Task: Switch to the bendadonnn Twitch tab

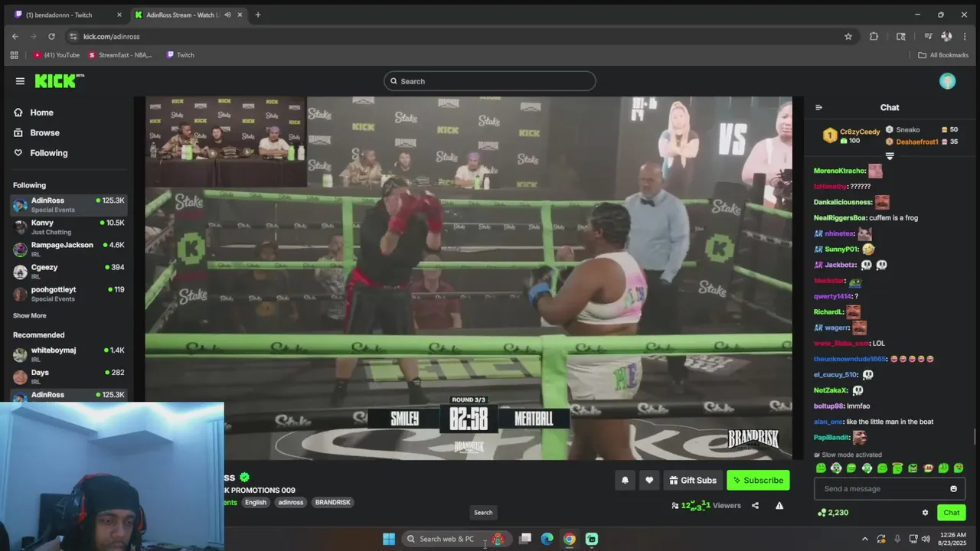Action: 67,15
